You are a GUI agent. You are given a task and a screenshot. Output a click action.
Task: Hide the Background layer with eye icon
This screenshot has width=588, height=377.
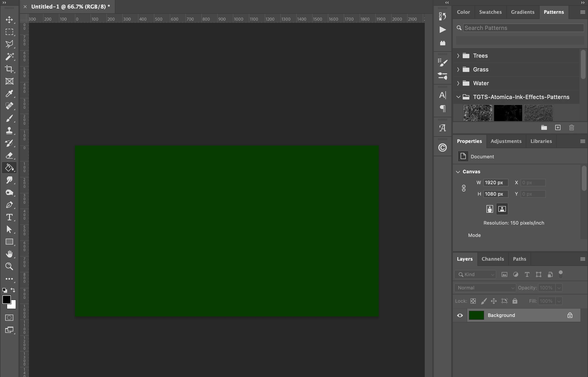(460, 315)
